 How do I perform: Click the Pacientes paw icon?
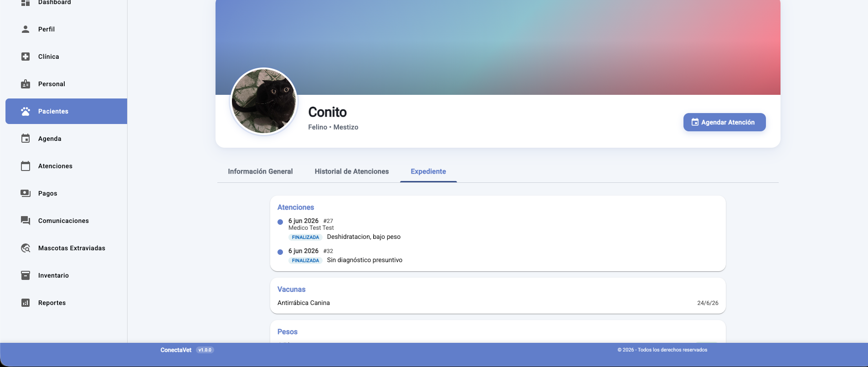click(x=26, y=111)
